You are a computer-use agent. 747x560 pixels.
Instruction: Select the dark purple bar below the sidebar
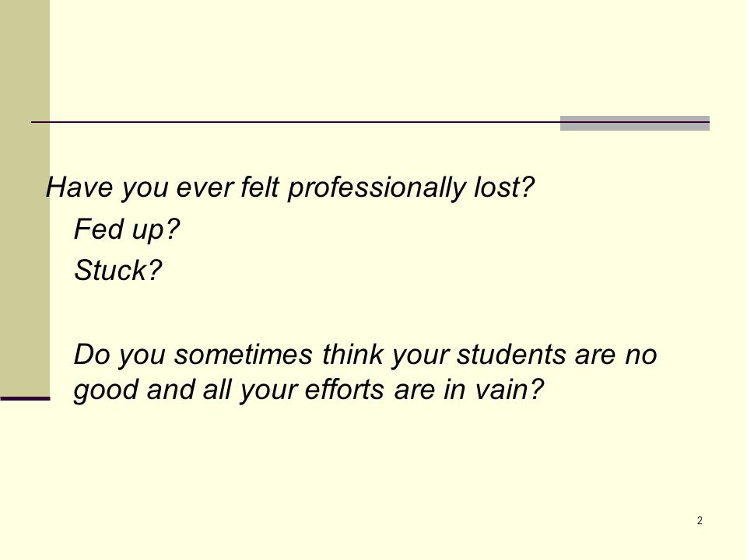click(25, 398)
